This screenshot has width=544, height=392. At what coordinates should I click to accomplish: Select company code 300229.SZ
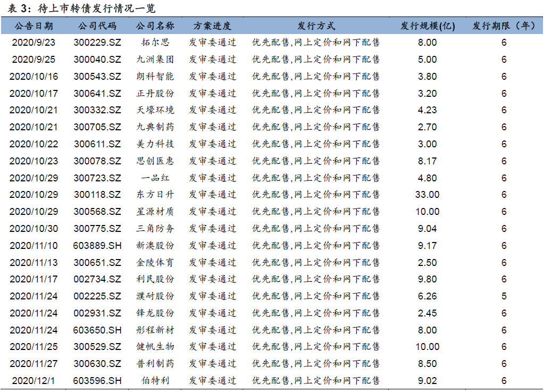[x=97, y=43]
